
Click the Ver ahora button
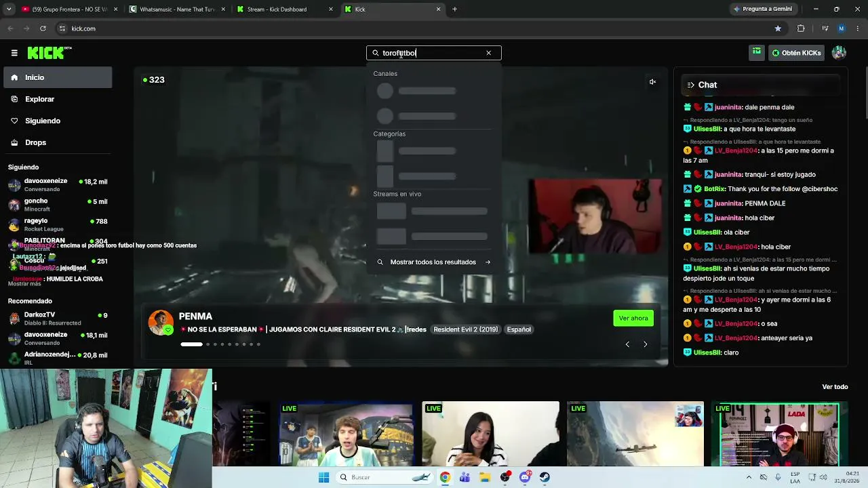click(633, 318)
